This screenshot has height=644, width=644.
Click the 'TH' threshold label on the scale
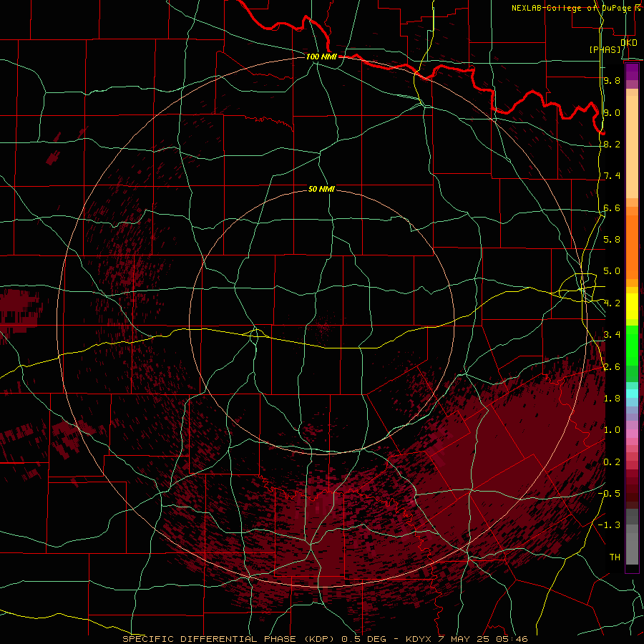615,557
